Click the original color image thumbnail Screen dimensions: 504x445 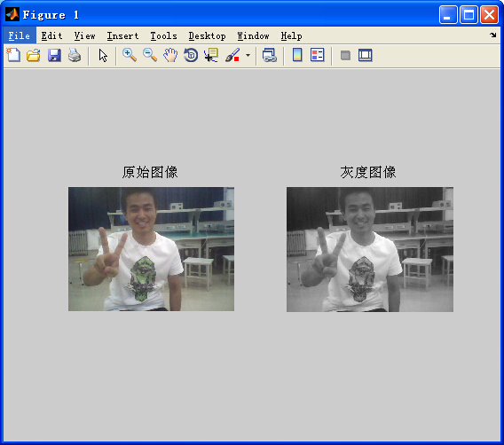tap(151, 249)
